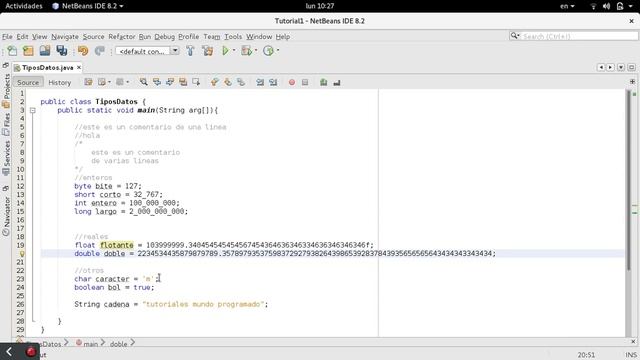Viewport: 640px width, 360px height.
Task: Open configuration combo box default config
Action: coord(147,51)
